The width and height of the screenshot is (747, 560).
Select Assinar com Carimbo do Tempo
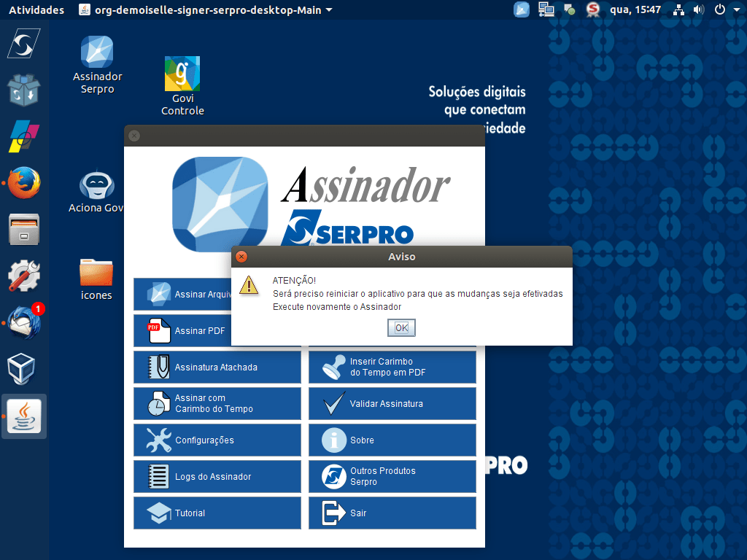click(x=217, y=403)
